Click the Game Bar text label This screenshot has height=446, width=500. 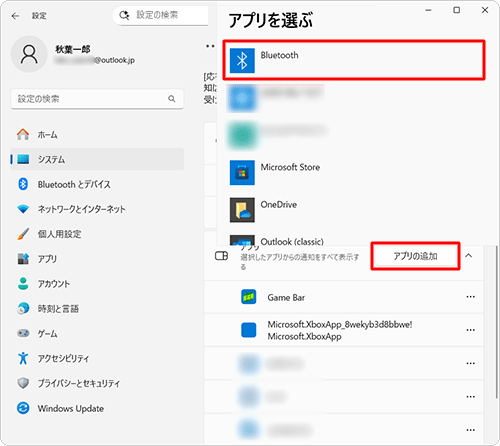point(286,297)
